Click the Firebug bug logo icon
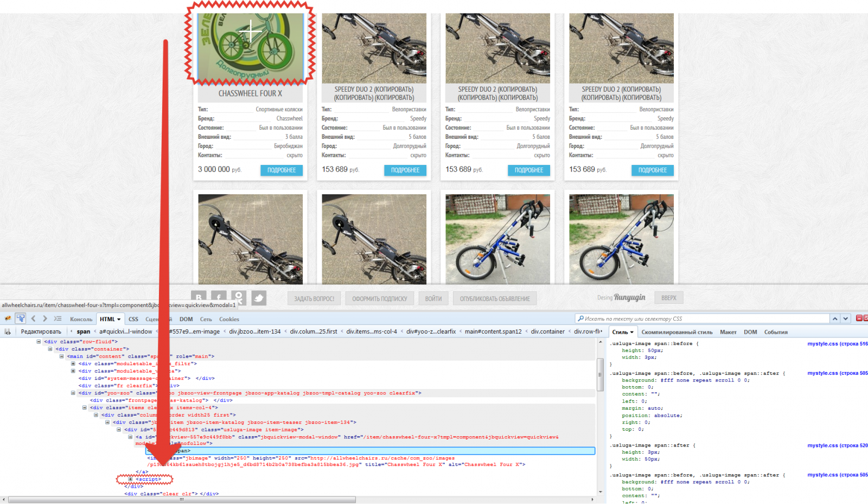The height and width of the screenshot is (504, 868). click(8, 318)
